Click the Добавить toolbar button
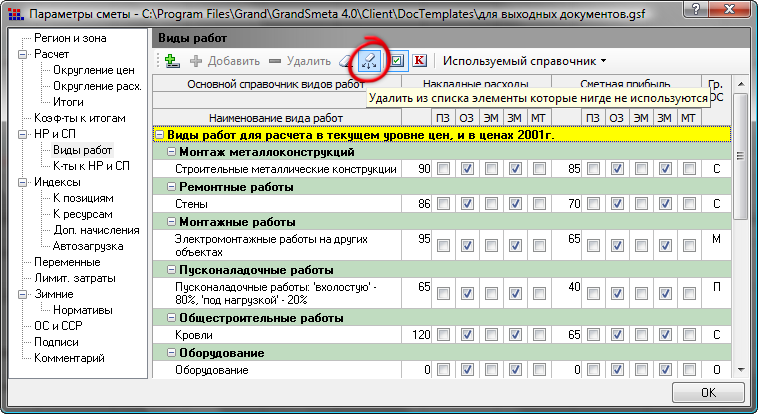This screenshot has height=414, width=758. point(225,61)
